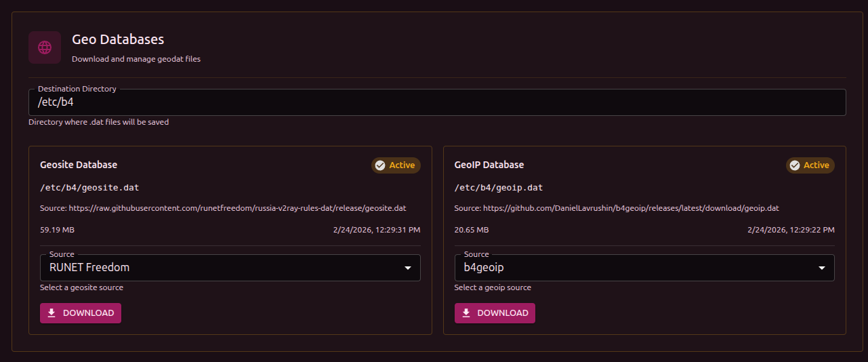Focus the Destination Directory input field
The width and height of the screenshot is (868, 362).
click(x=437, y=102)
